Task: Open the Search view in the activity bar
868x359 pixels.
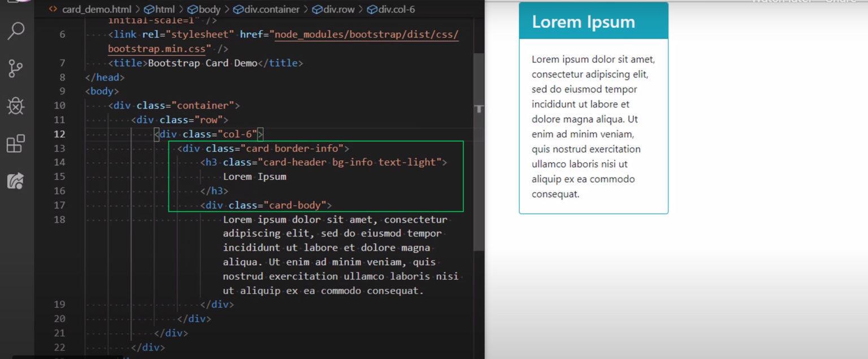Action: click(x=16, y=31)
